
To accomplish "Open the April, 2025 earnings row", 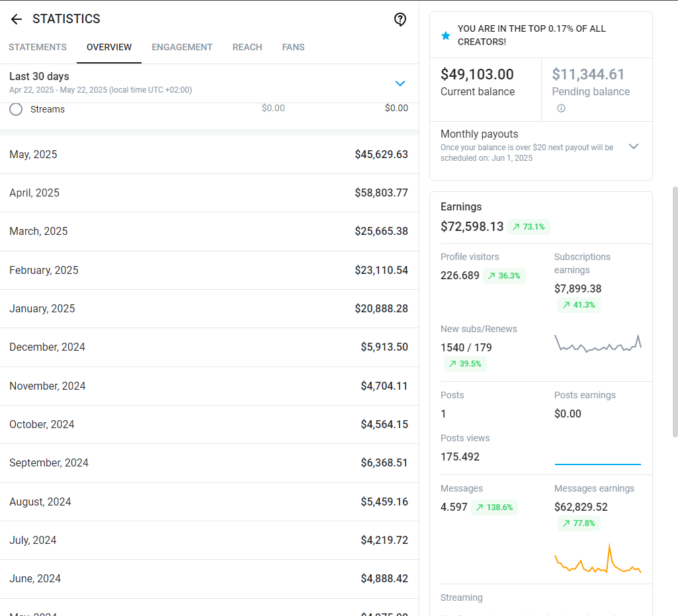I will 209,193.
